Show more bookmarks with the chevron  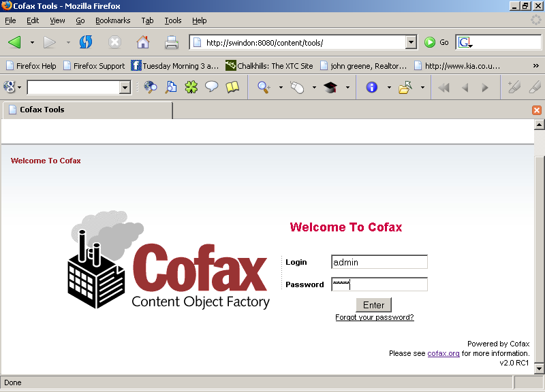tap(536, 65)
